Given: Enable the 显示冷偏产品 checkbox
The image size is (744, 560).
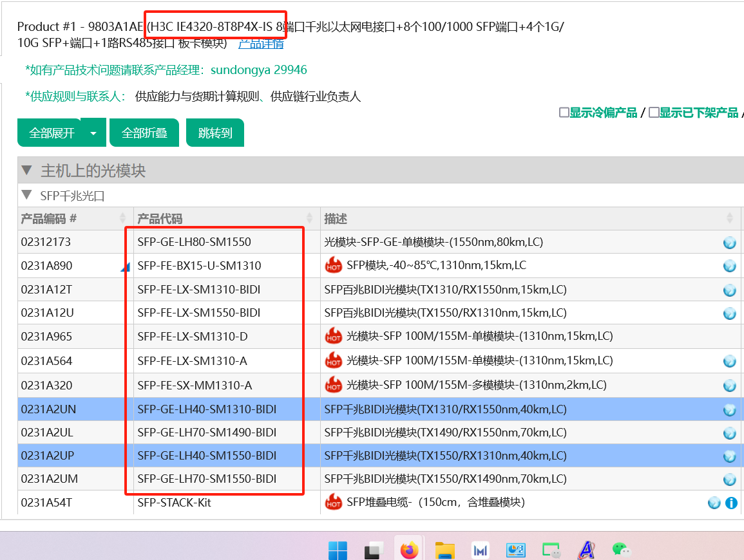Looking at the screenshot, I should 564,113.
